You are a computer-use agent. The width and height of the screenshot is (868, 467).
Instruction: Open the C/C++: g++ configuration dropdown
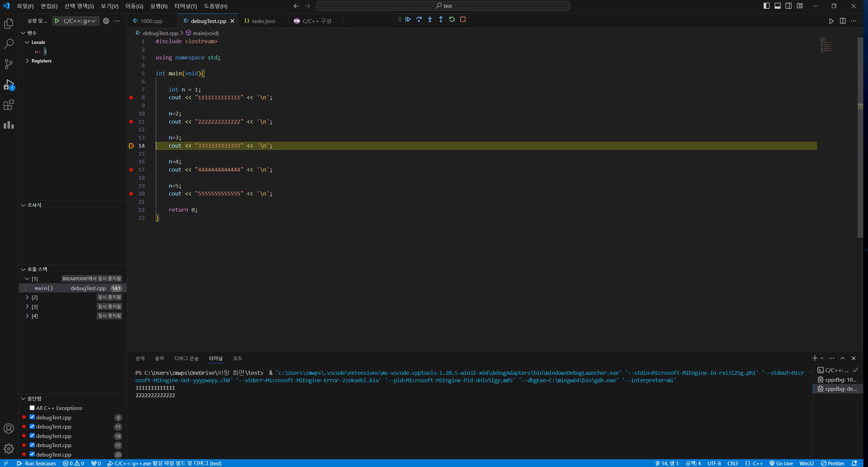tap(79, 21)
